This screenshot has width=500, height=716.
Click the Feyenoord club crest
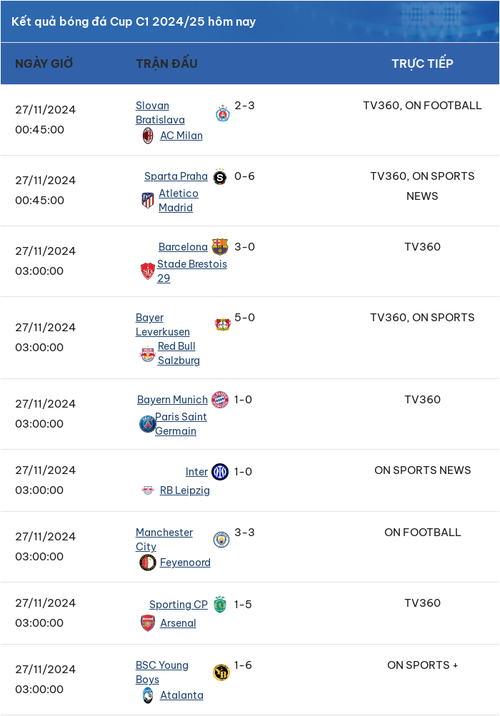tap(147, 563)
